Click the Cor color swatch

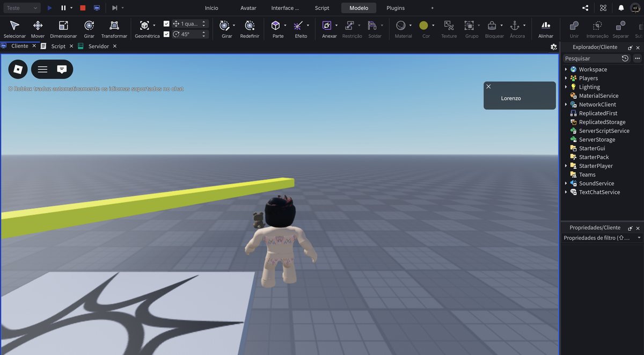coord(423,25)
